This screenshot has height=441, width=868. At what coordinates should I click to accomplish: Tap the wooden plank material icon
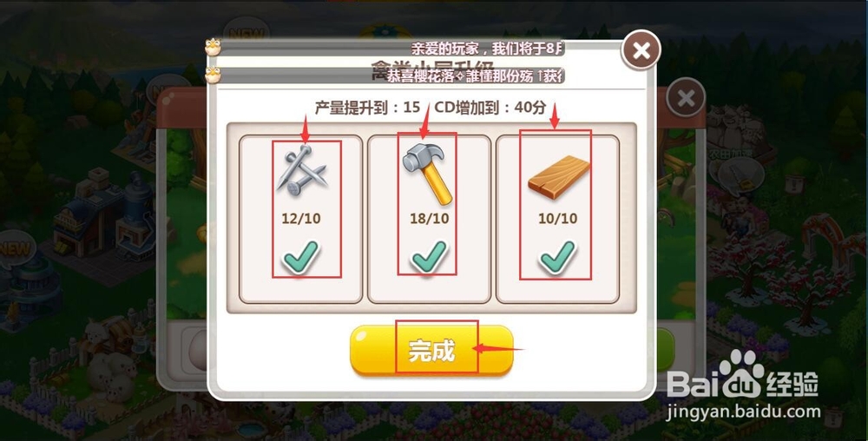(558, 177)
